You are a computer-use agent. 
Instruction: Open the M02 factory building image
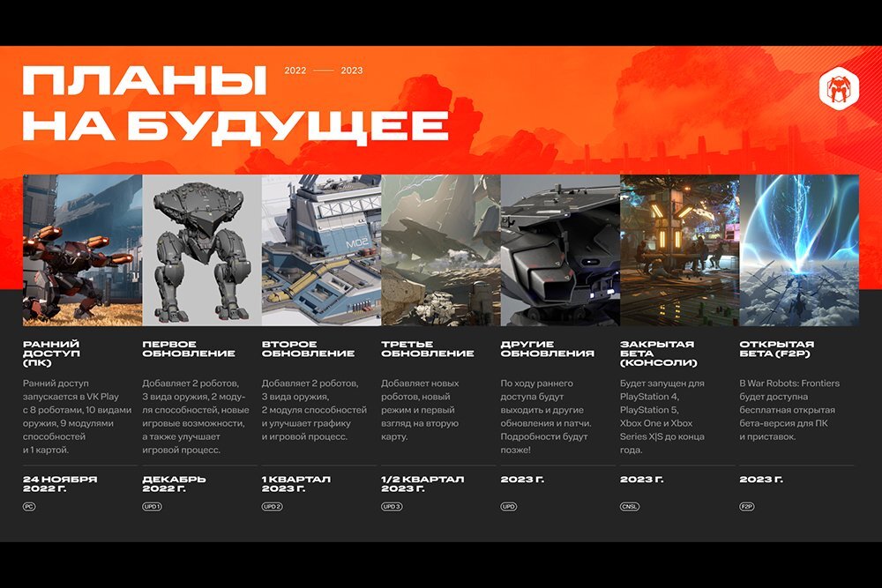pyautogui.click(x=321, y=250)
